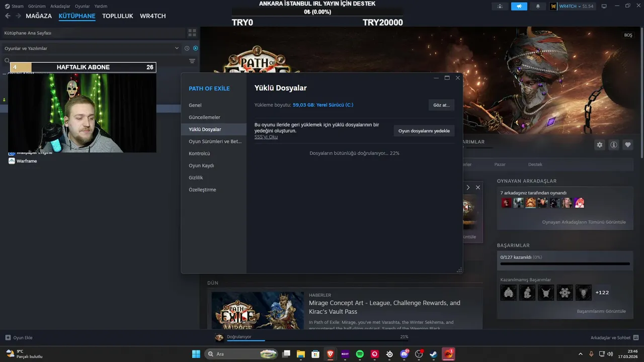This screenshot has width=644, height=362.
Task: Click the back navigation arrow
Action: (x=8, y=16)
